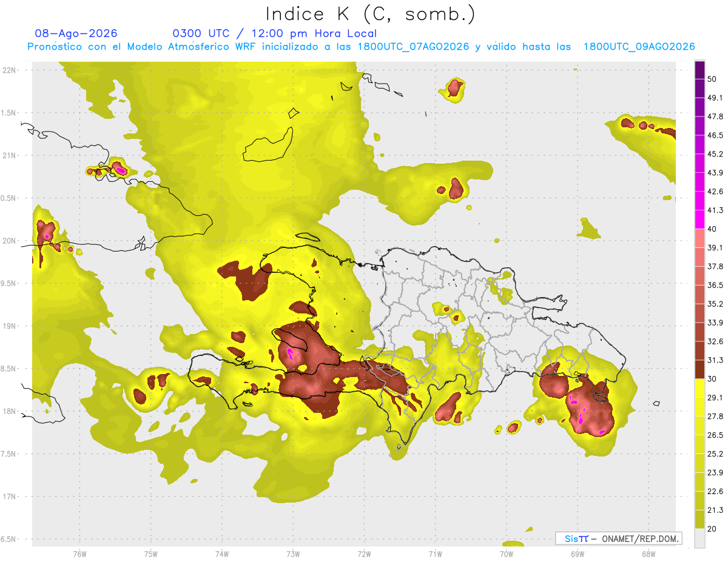Click the color scale value 33.9
Screen dimensions: 728x562
(716, 323)
